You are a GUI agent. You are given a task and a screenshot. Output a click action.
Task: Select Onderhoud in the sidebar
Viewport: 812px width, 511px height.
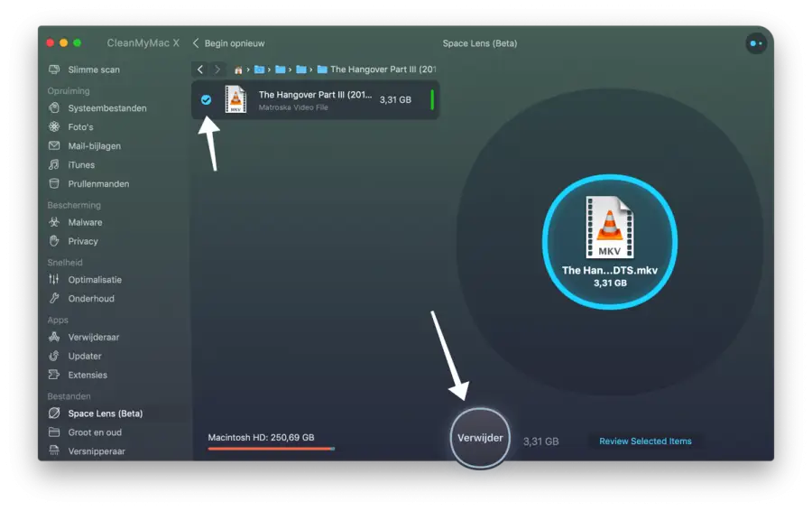point(91,298)
